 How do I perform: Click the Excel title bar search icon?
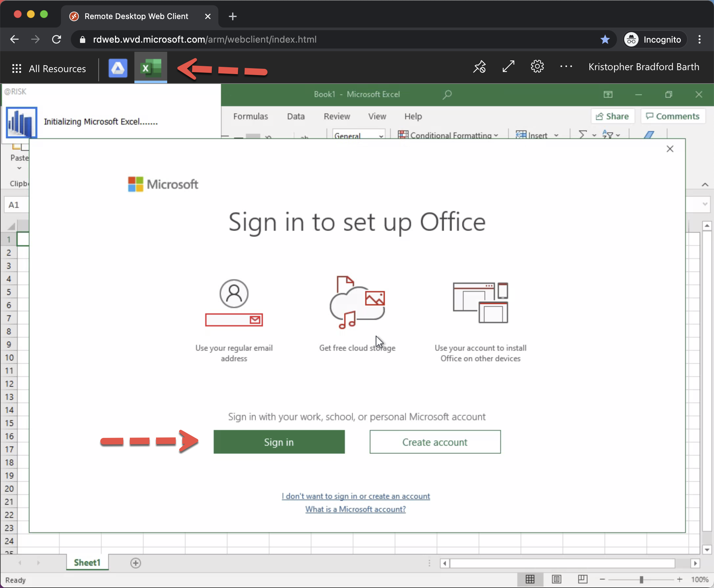[x=447, y=94]
